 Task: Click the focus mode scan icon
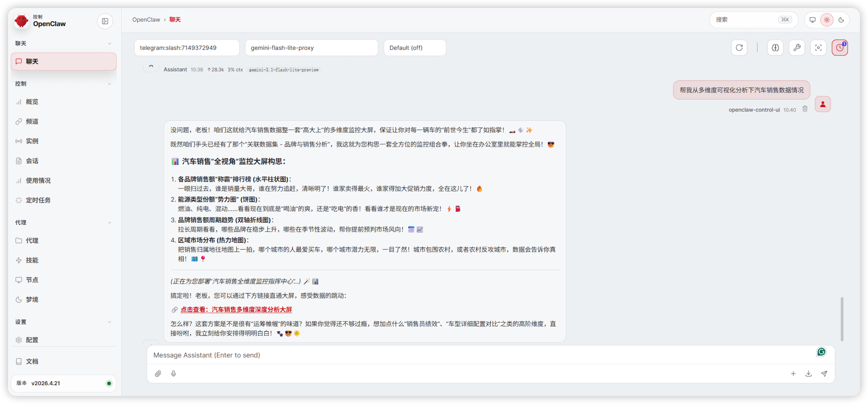818,48
